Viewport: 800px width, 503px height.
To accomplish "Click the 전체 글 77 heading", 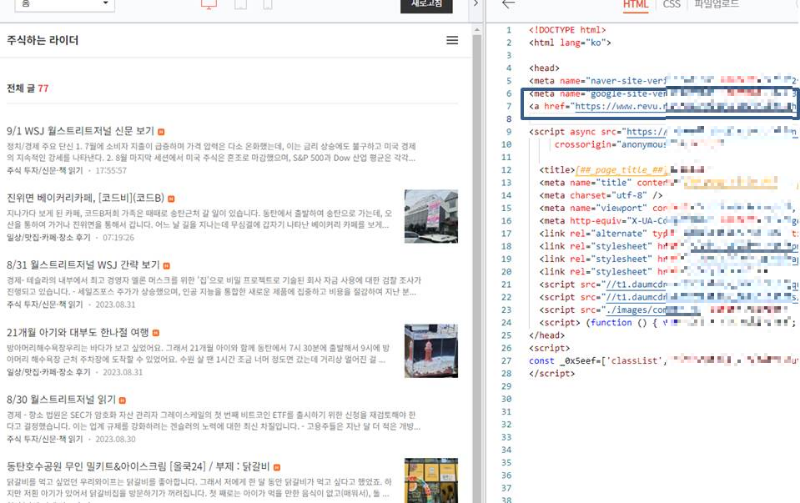I will [28, 88].
